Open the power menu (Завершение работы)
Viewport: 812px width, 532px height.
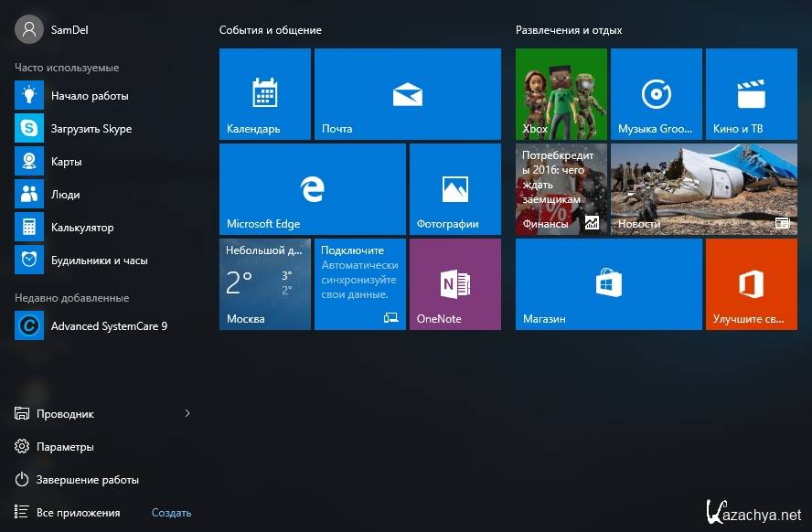[87, 480]
